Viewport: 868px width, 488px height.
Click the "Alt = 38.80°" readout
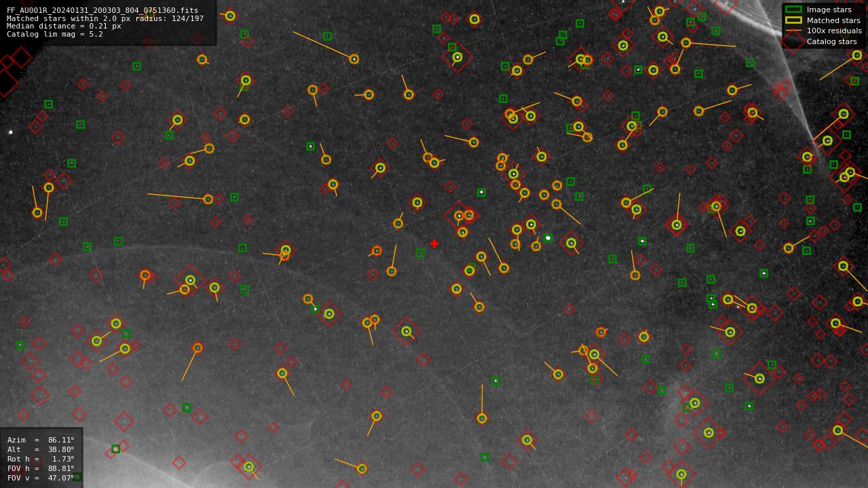[x=41, y=449]
